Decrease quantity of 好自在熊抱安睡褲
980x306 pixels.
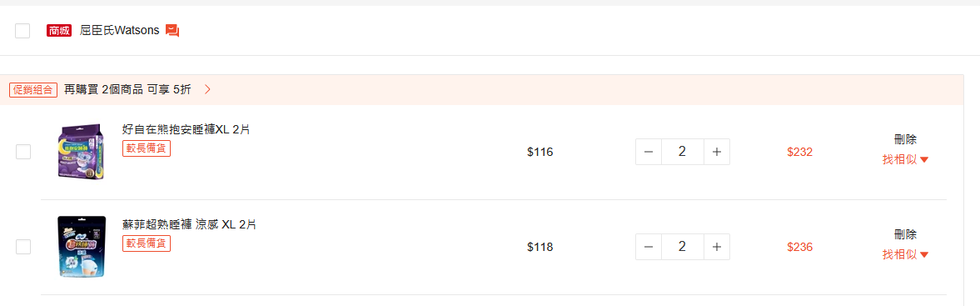click(649, 152)
